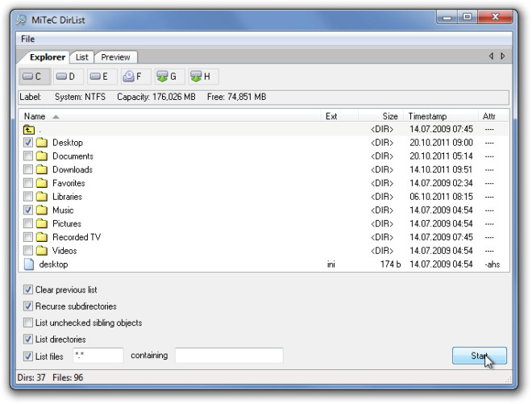Click the Files: 96 status text
Image resolution: width=532 pixels, height=404 pixels.
(68, 377)
